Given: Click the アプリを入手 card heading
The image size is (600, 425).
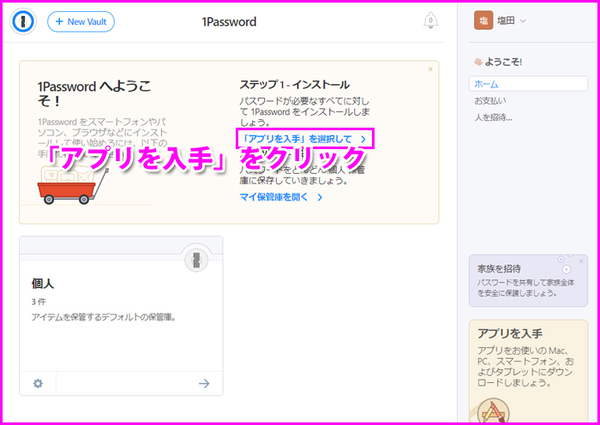Looking at the screenshot, I should click(510, 334).
